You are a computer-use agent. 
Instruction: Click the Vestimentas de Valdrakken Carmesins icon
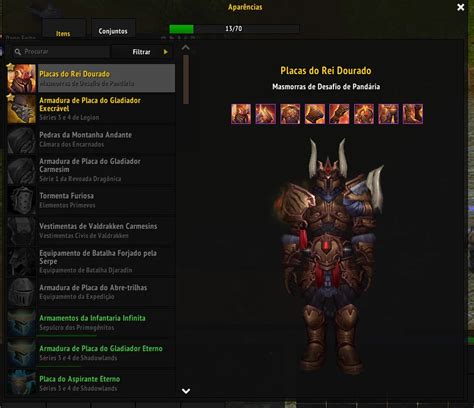pos(22,231)
